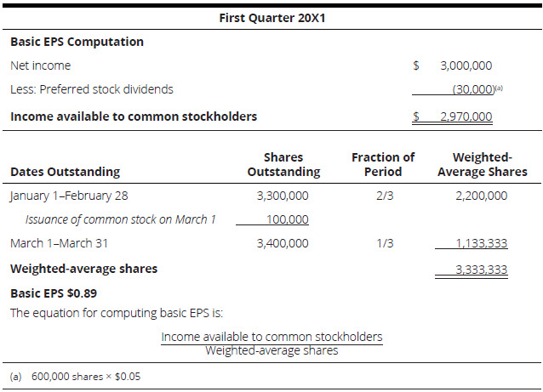
Task: Select the Basic EPS Computation heading
Action: click(x=77, y=41)
